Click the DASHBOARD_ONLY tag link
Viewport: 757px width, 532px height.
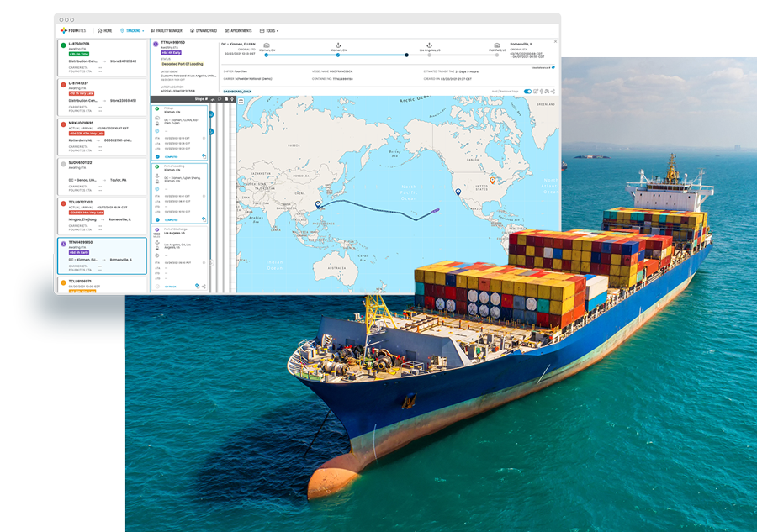point(237,91)
